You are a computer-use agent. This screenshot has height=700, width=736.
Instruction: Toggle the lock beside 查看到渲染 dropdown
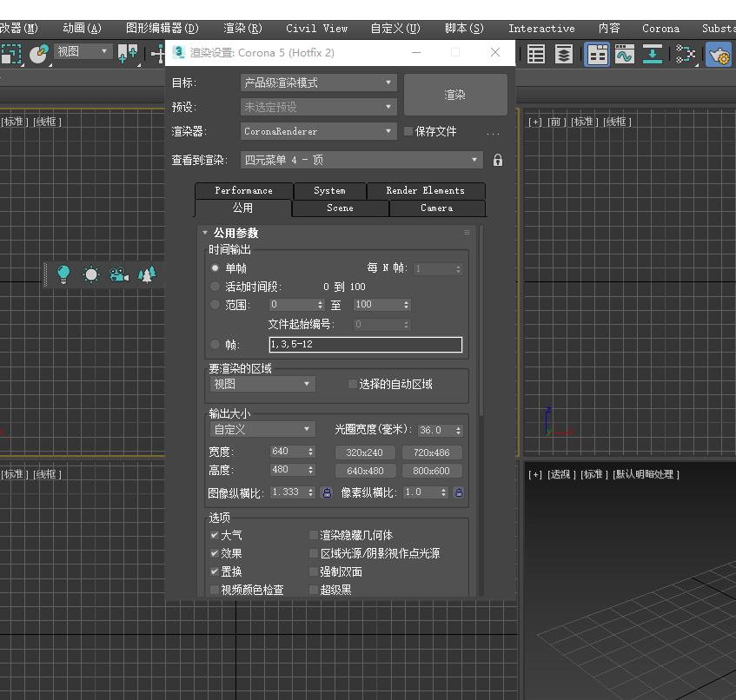(498, 160)
